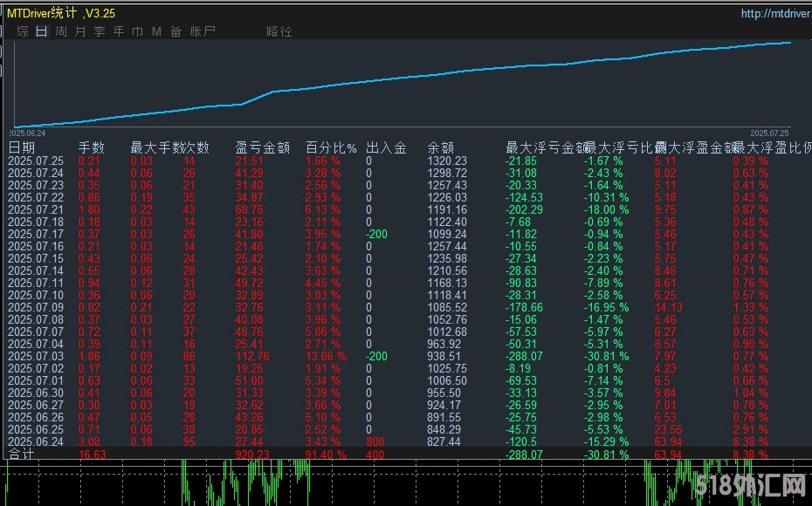This screenshot has width=812, height=506.
Task: Select the 日 daily statistics tab
Action: coord(41,31)
